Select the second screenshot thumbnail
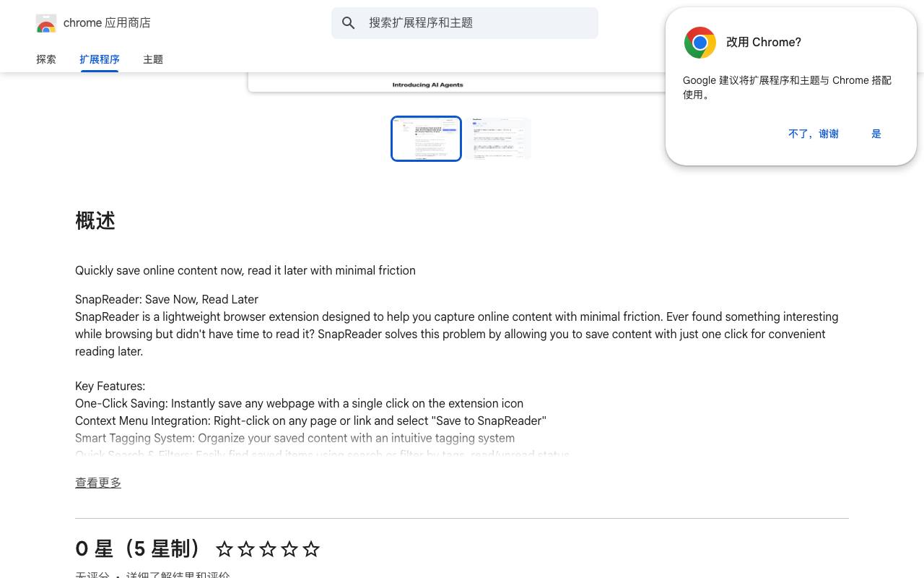This screenshot has height=578, width=924. 500,139
